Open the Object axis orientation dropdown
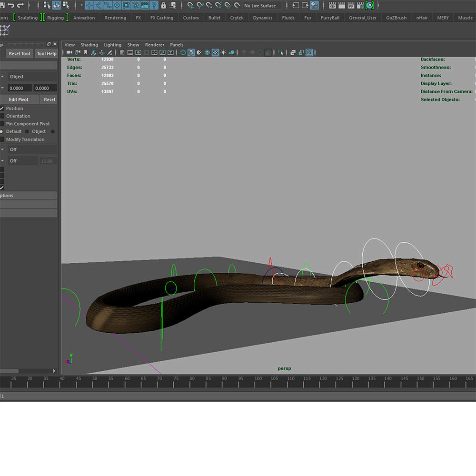The image size is (476, 476). 29,77
